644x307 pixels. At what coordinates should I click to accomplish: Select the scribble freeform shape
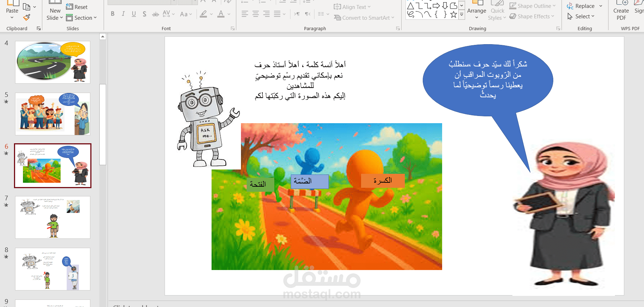[x=411, y=14]
